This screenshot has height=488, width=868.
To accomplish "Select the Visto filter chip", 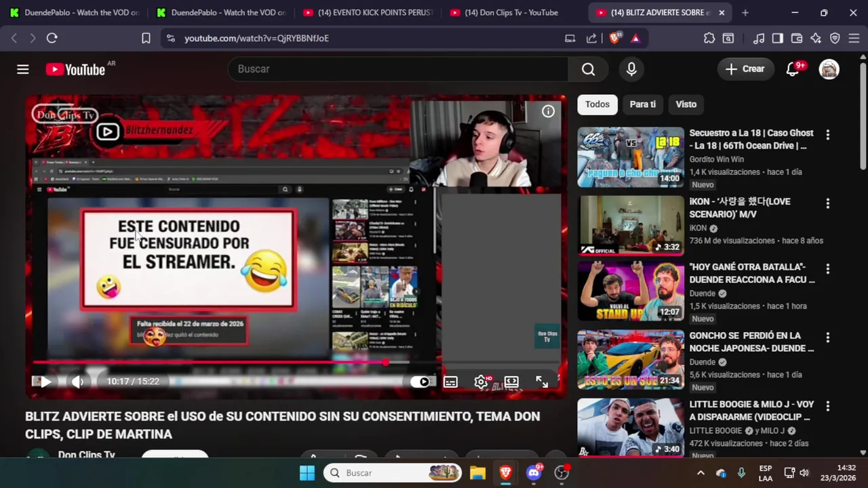I will pos(686,104).
